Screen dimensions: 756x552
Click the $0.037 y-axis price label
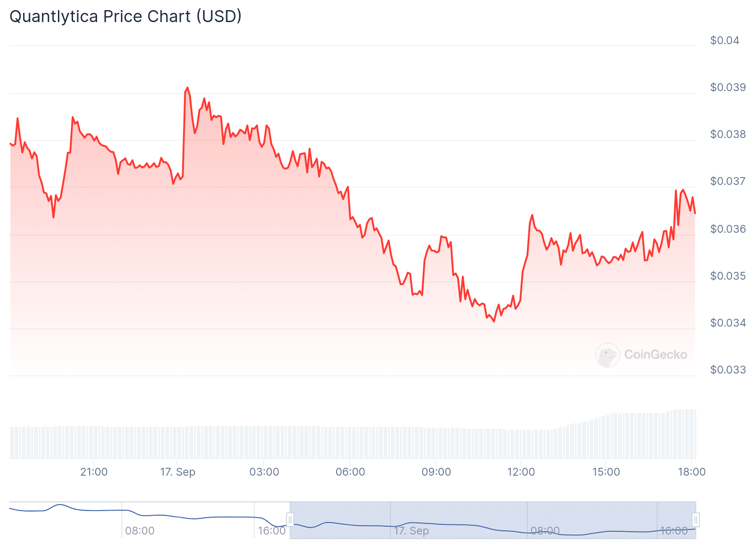[x=727, y=181]
